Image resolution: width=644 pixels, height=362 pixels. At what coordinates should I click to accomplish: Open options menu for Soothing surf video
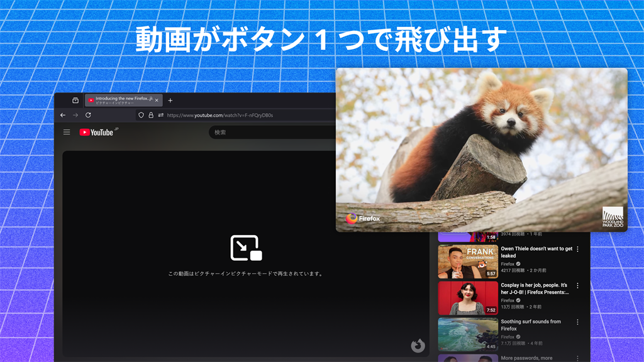tap(577, 322)
